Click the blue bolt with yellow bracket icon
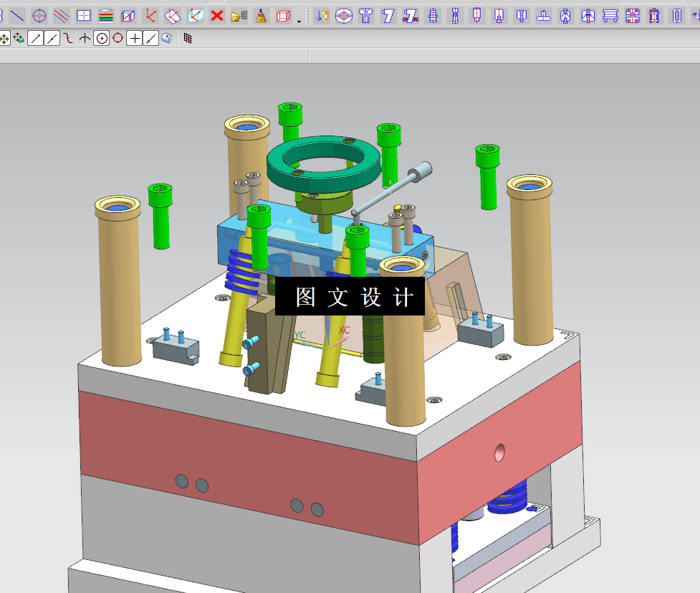Viewport: 700px width, 593px height. tap(322, 16)
